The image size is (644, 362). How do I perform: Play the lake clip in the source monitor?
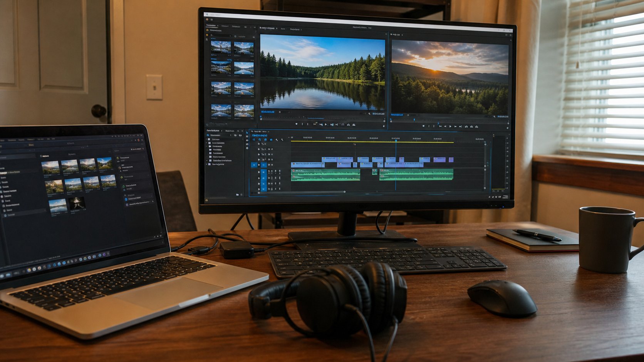(x=326, y=125)
